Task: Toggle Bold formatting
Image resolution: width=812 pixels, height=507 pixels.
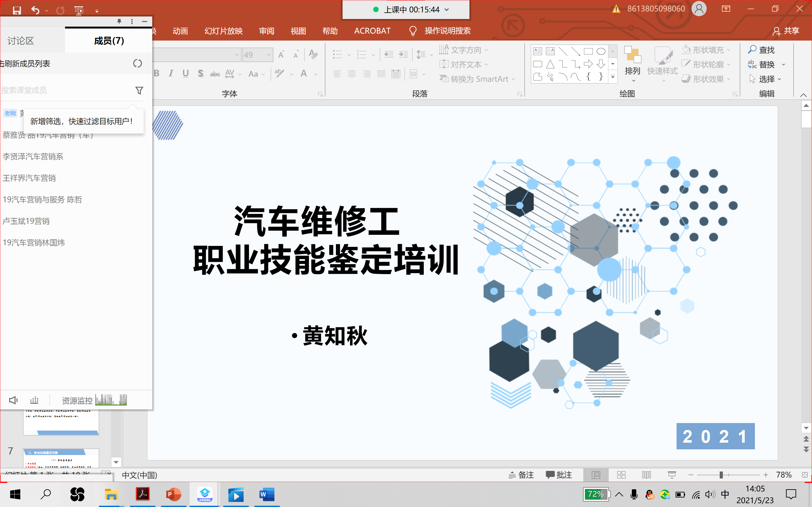Action: tap(156, 74)
